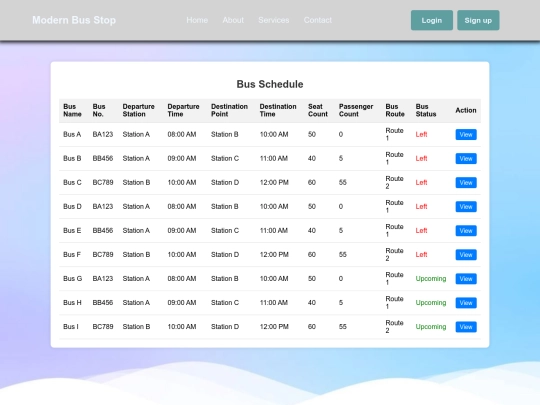540x405 pixels.
Task: Click 12:00 PM in the Bus I row
Action: coord(274,327)
